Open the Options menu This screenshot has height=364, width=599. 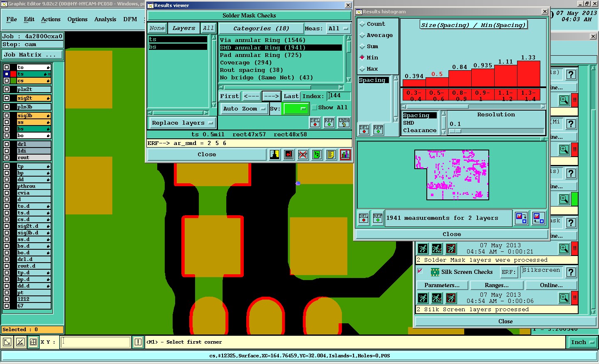coord(77,20)
